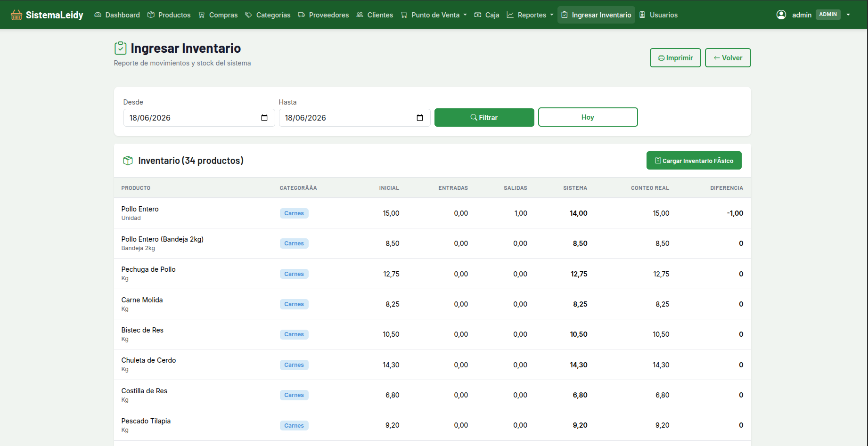
Task: Go to the Productos page
Action: 169,15
